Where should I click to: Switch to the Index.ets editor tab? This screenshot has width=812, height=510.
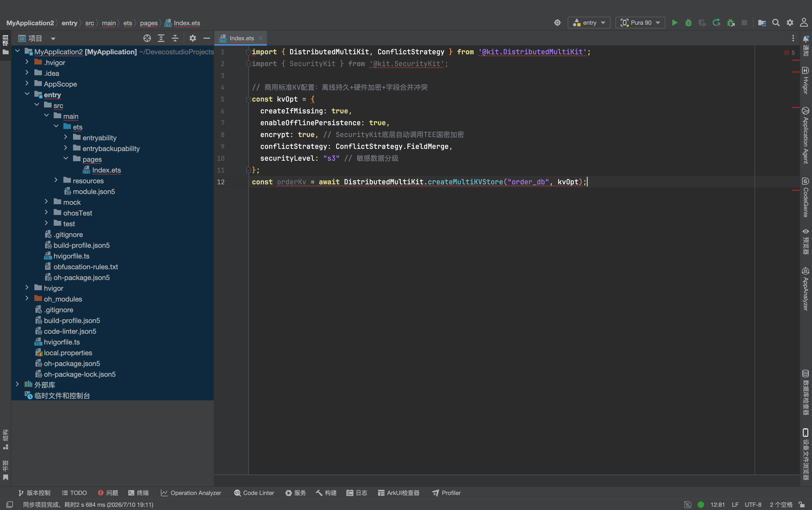[x=241, y=38]
